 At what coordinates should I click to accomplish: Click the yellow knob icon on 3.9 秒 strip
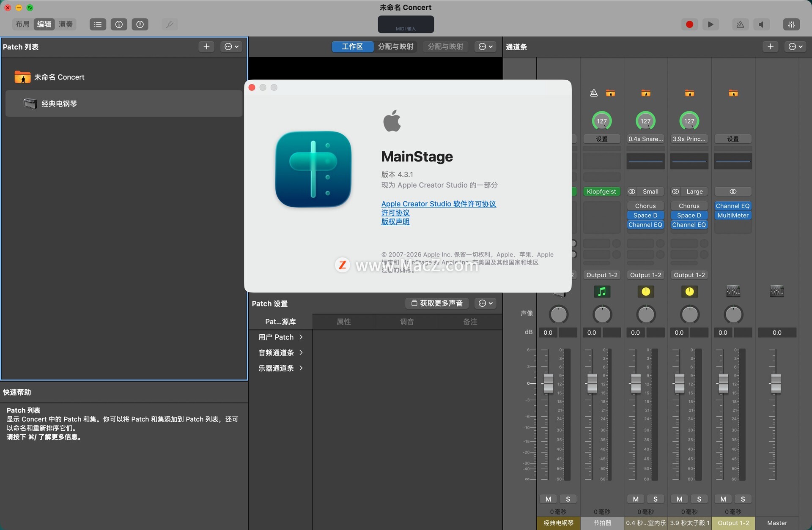(689, 291)
